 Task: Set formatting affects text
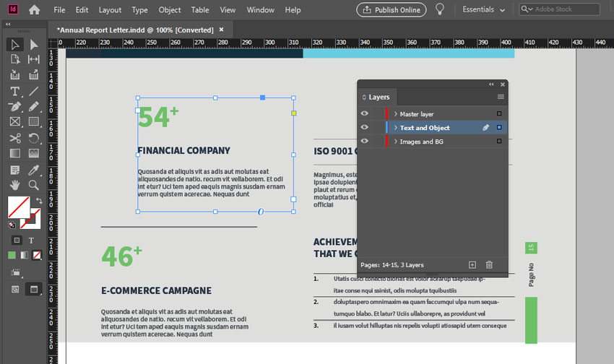(x=31, y=240)
